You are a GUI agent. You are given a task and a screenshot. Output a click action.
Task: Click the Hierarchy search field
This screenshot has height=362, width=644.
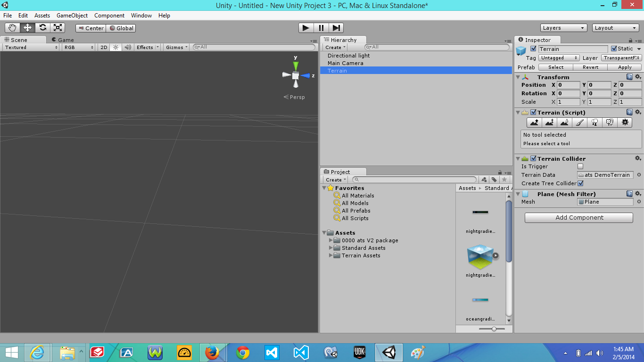(x=437, y=47)
